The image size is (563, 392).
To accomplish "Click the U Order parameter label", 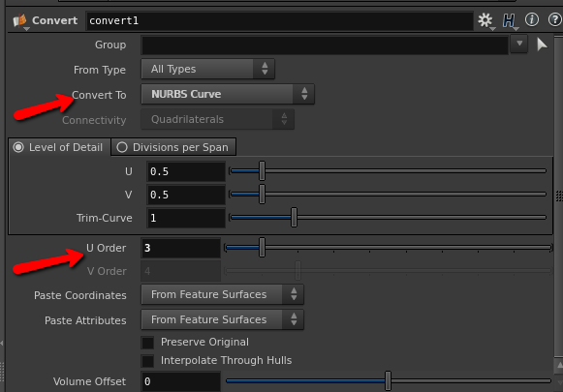I will [x=107, y=248].
